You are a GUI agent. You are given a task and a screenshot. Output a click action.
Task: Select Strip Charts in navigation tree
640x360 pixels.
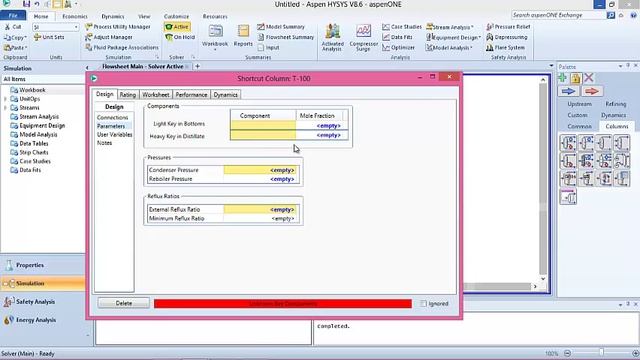click(x=34, y=152)
